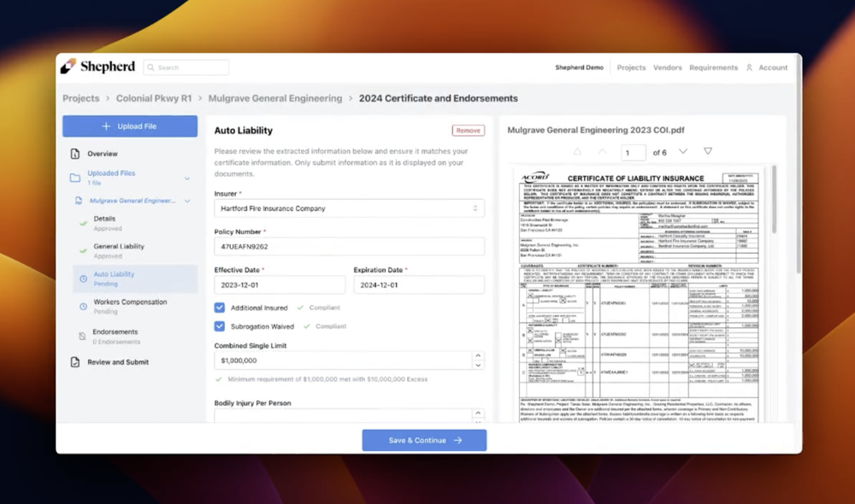Increase Combined Single Limit with up arrow

point(478,356)
